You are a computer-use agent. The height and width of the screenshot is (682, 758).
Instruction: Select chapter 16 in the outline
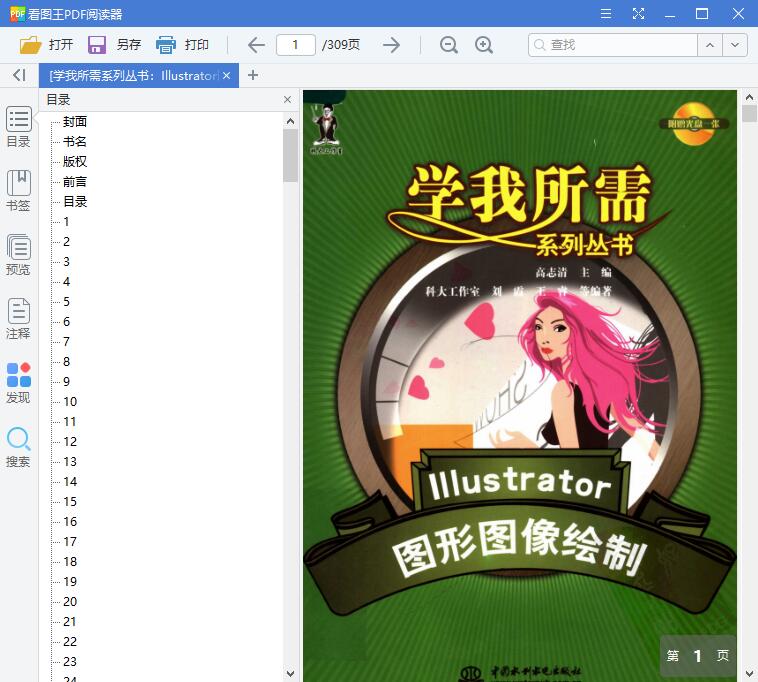[70, 522]
